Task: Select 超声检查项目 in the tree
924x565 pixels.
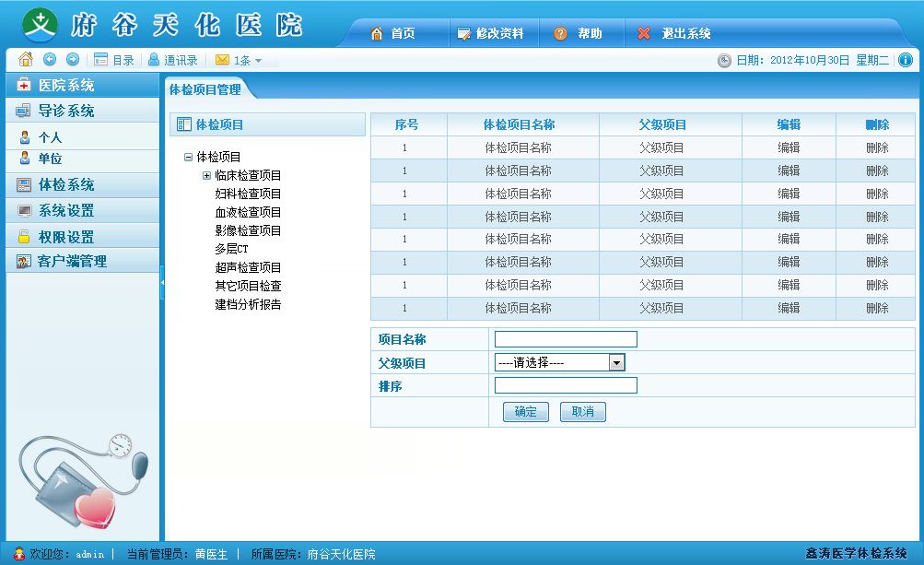Action: [x=248, y=267]
